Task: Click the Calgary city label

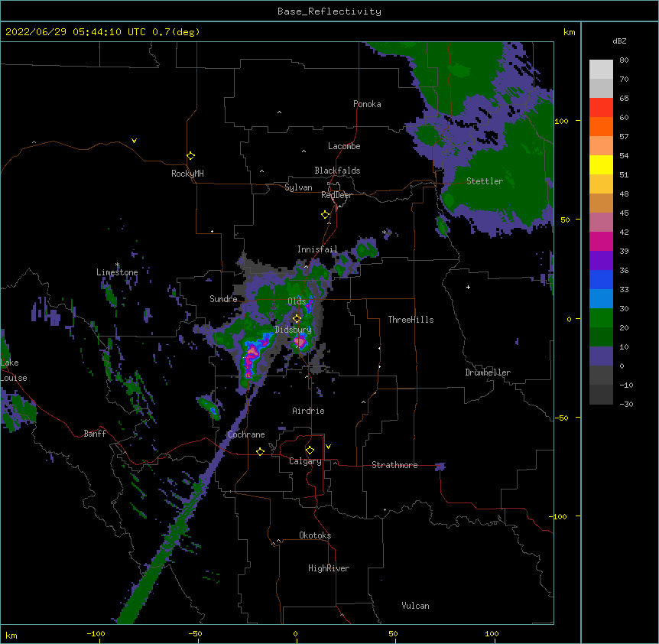Action: pos(305,461)
